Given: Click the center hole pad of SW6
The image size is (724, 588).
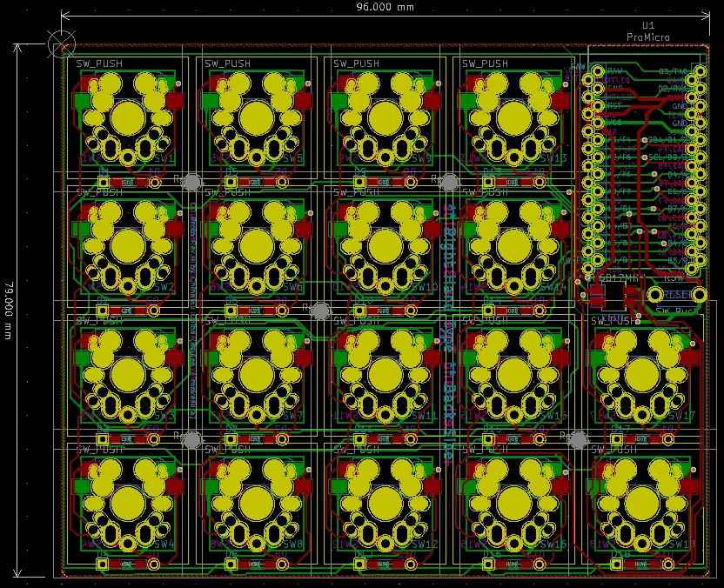Looking at the screenshot, I should pyautogui.click(x=257, y=246).
